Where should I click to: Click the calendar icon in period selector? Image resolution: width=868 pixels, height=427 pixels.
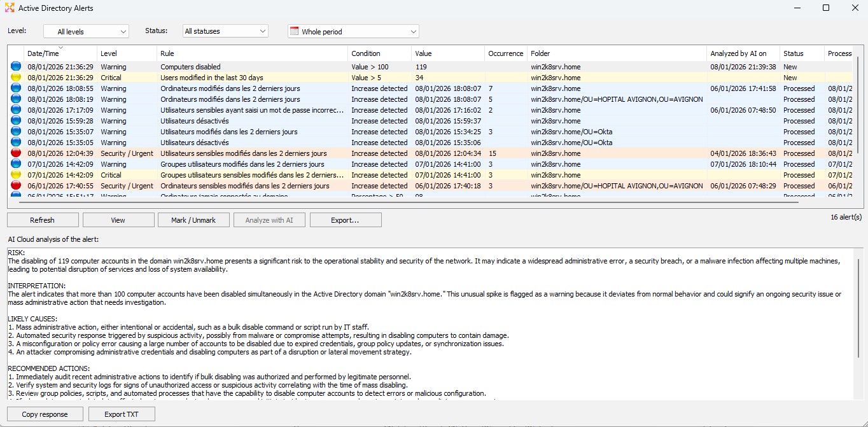[x=294, y=31]
